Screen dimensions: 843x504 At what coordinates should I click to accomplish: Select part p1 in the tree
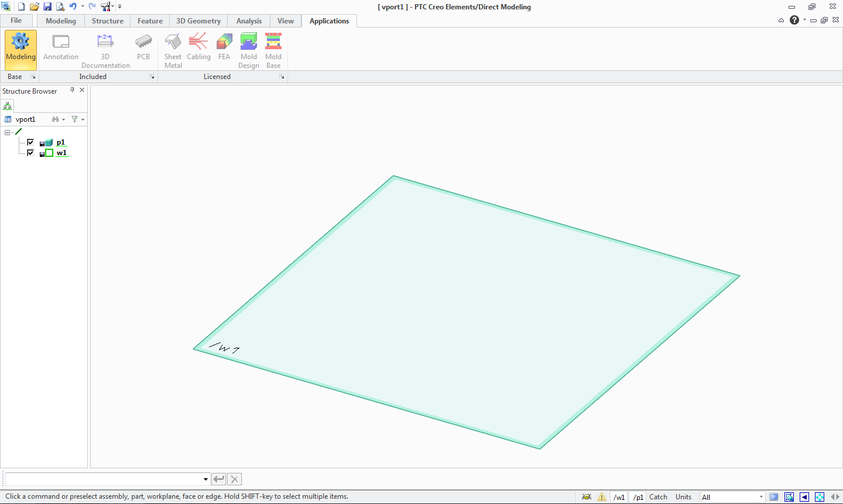(x=61, y=142)
